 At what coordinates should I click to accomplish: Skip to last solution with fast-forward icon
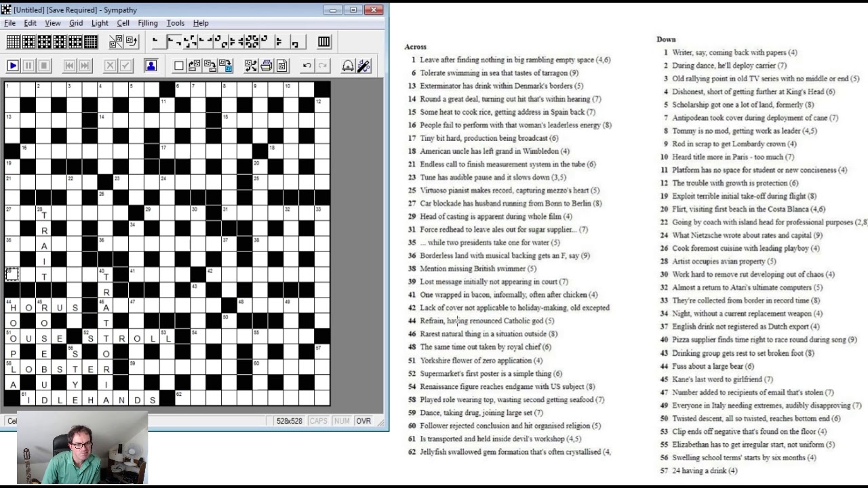pyautogui.click(x=85, y=65)
